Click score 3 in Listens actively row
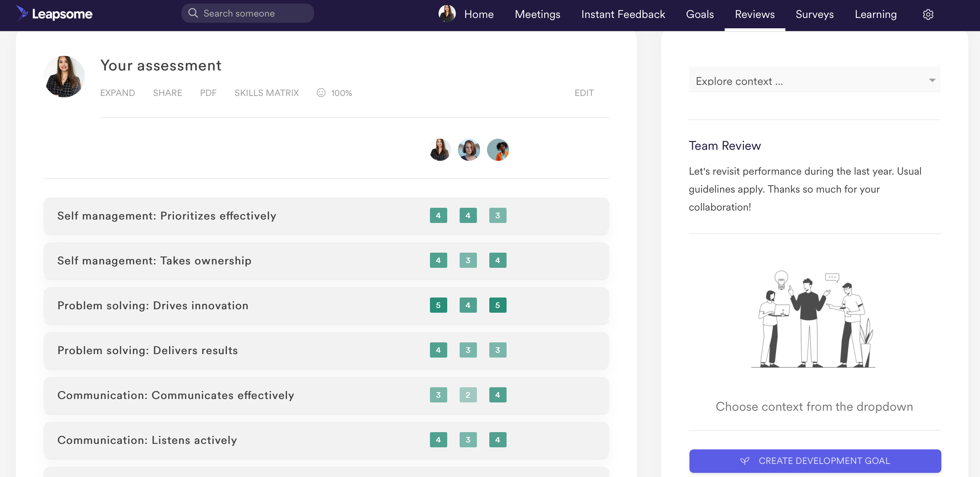 [x=468, y=440]
